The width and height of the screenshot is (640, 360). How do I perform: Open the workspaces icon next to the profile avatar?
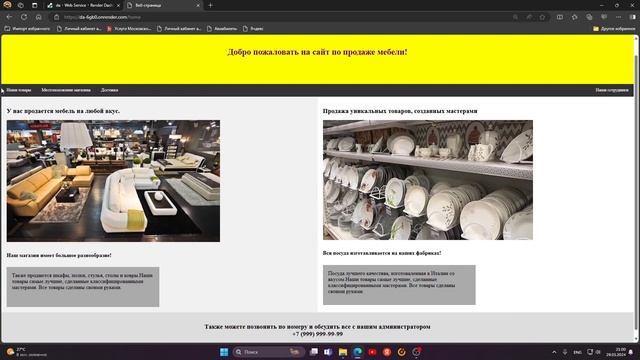click(21, 5)
